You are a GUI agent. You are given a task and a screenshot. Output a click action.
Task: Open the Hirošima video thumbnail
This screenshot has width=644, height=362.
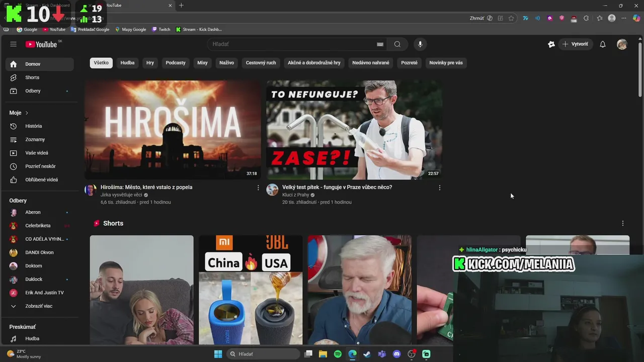click(x=173, y=130)
